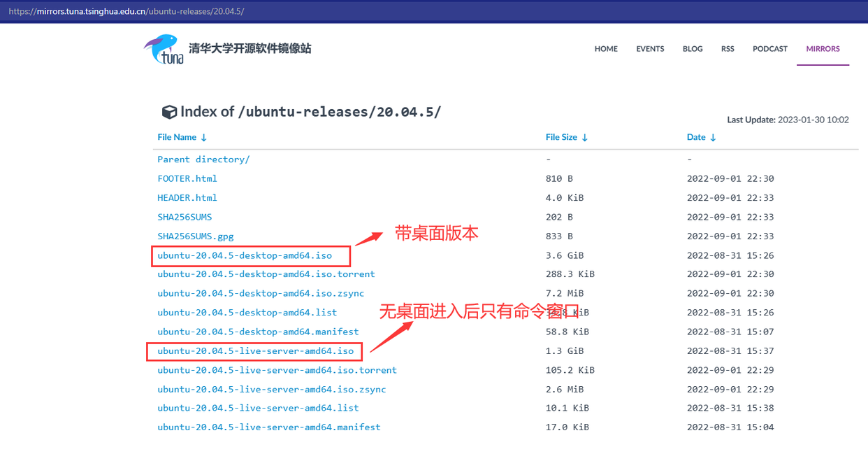
Task: Click the 58.8 KiB file size
Action: tap(567, 332)
